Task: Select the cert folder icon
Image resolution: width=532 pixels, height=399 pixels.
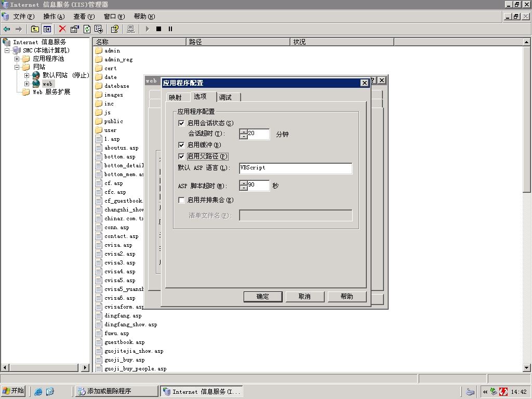Action: (99, 68)
